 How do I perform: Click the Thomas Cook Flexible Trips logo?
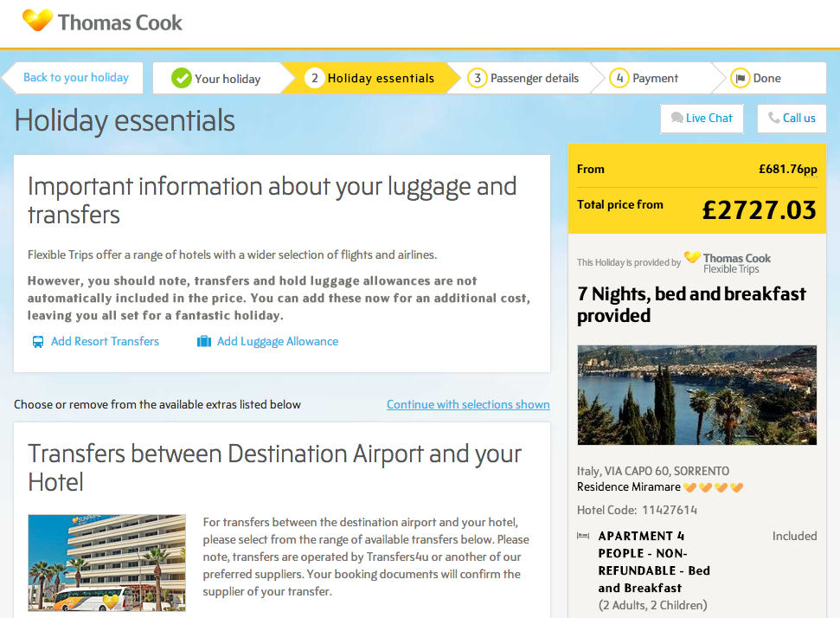coord(728,262)
